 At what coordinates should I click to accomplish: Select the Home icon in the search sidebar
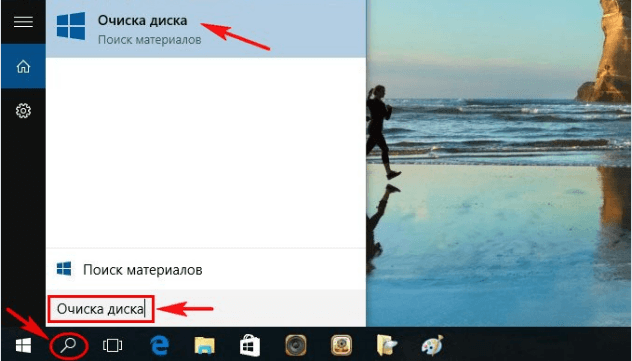pos(23,66)
